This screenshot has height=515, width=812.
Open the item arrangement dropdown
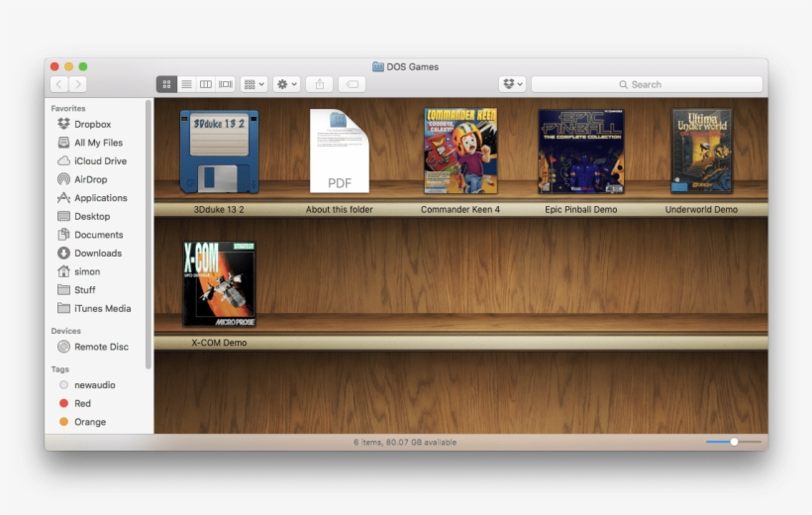coord(254,84)
